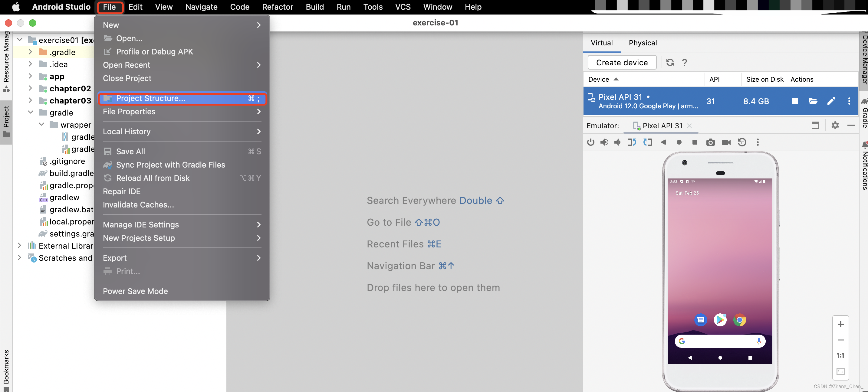
Task: Click the Google search bar on emulator
Action: click(x=720, y=341)
